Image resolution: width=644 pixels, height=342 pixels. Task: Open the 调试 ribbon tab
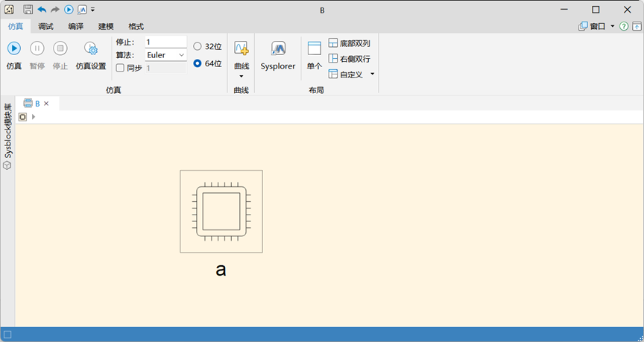tap(45, 26)
